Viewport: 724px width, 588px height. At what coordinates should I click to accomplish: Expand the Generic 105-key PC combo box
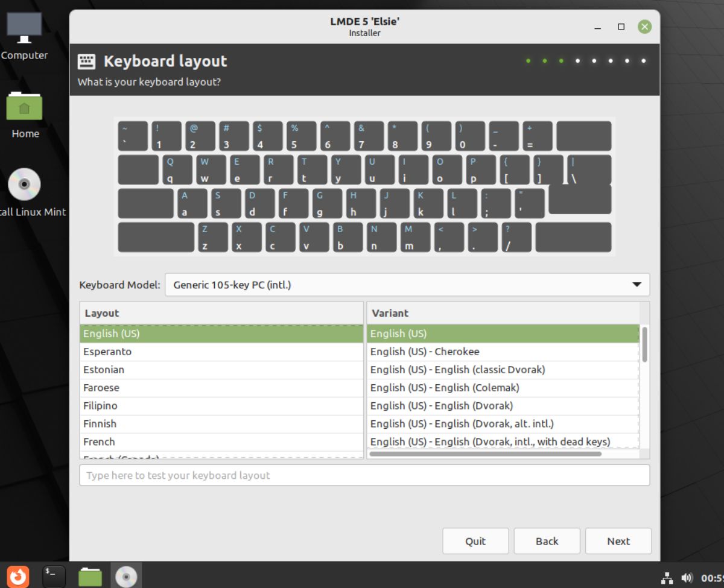pos(407,284)
